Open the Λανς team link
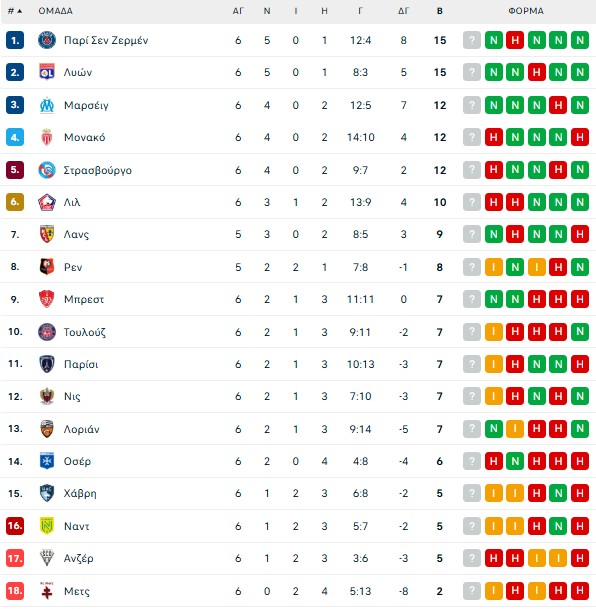596x609 pixels. pyautogui.click(x=76, y=234)
